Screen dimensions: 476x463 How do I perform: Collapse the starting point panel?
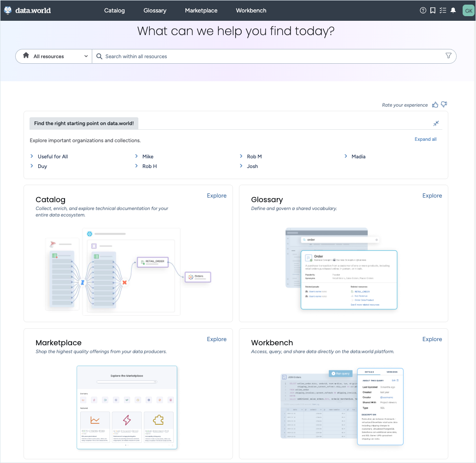tap(436, 123)
